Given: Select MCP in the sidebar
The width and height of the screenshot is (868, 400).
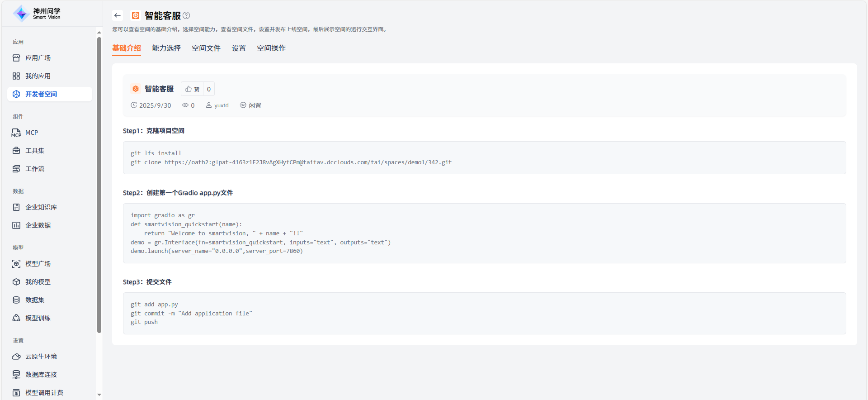Looking at the screenshot, I should (x=32, y=133).
